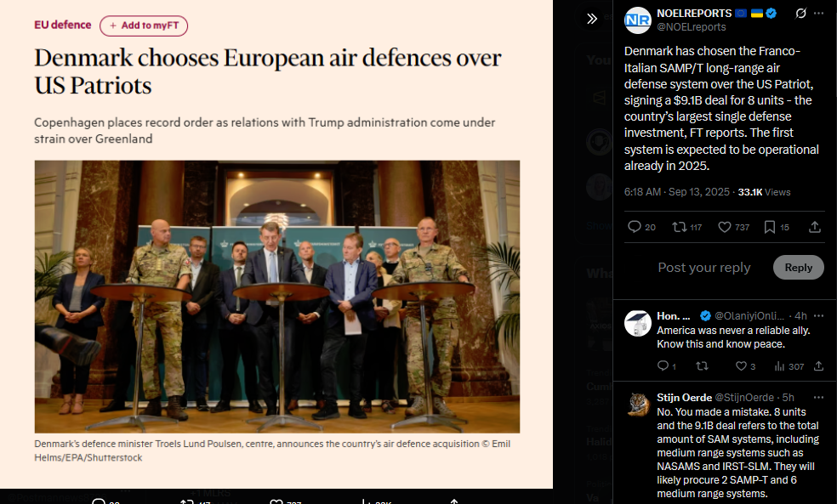This screenshot has height=504, width=837.
Task: Click the NOELREPORTS verified badge
Action: pyautogui.click(x=772, y=14)
